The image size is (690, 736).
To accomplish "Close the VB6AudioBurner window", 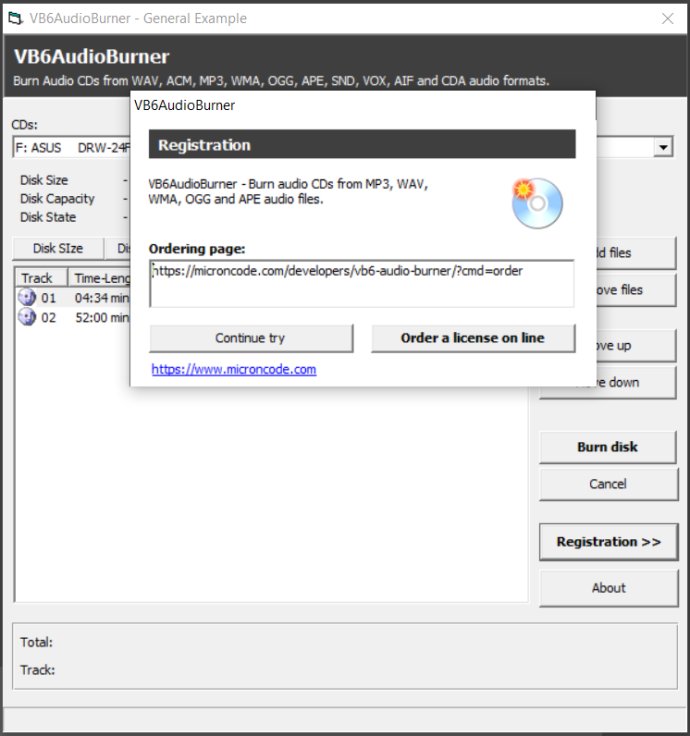I will (667, 18).
